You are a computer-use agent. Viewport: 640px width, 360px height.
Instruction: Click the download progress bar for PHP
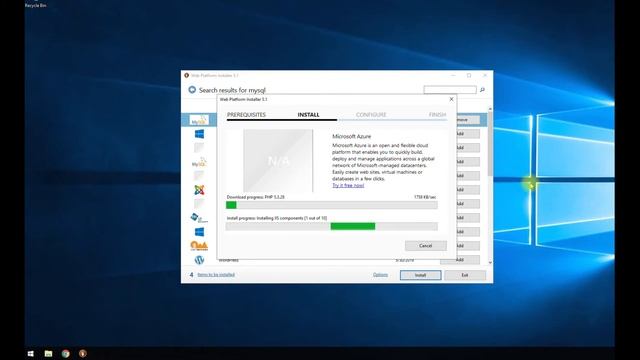[332, 205]
